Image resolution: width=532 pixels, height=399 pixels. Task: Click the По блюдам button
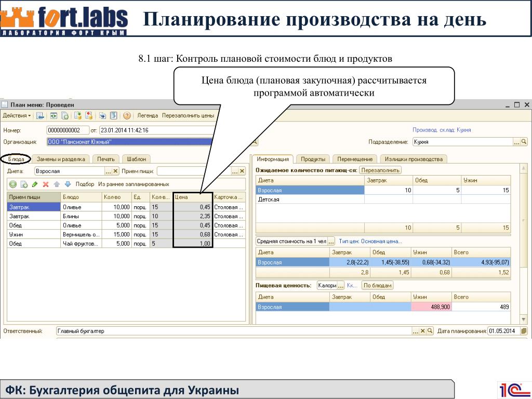[x=378, y=286]
